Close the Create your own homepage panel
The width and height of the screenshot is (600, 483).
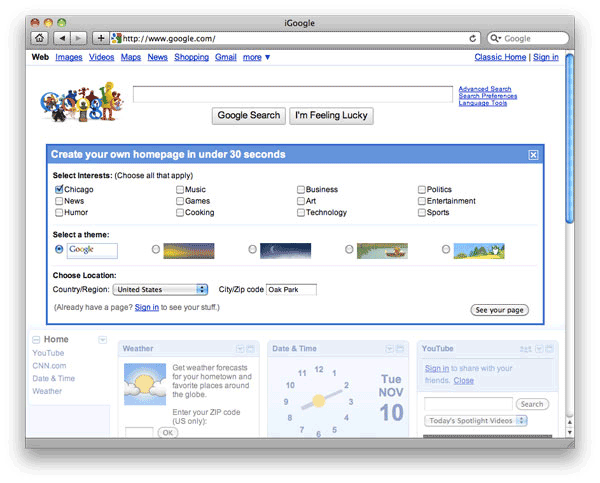(533, 155)
